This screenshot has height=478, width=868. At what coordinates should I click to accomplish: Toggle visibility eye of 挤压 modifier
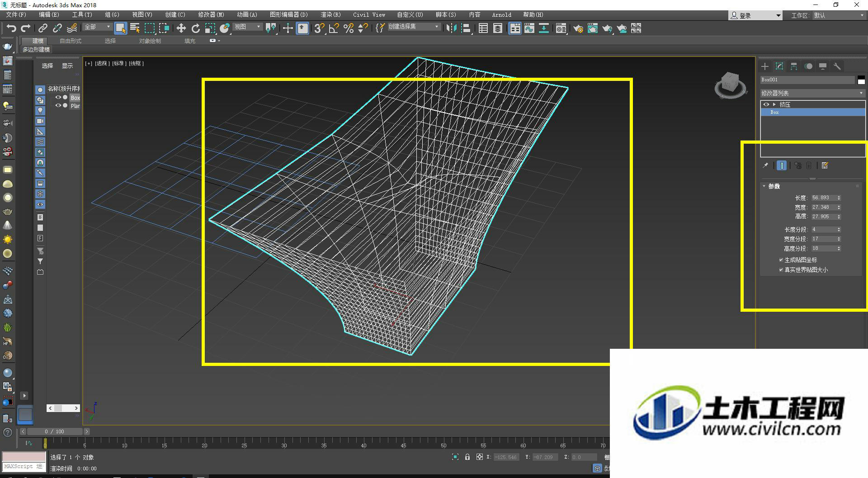click(x=766, y=104)
